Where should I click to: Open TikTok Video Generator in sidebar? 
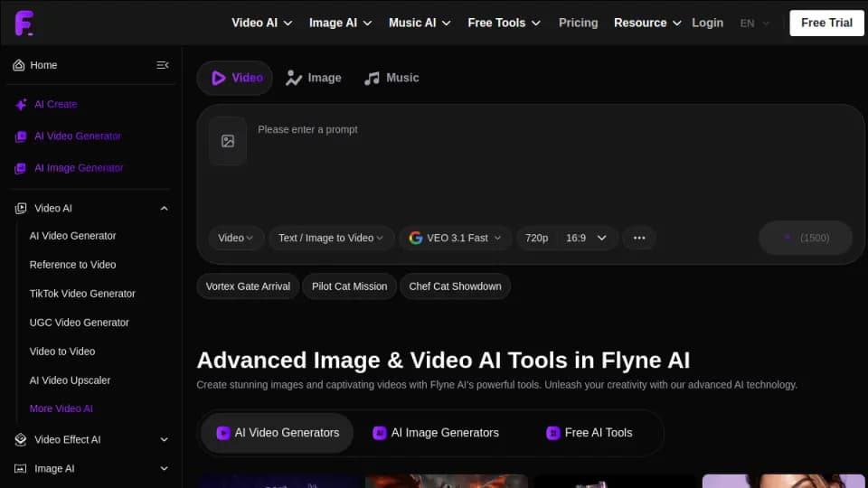82,294
